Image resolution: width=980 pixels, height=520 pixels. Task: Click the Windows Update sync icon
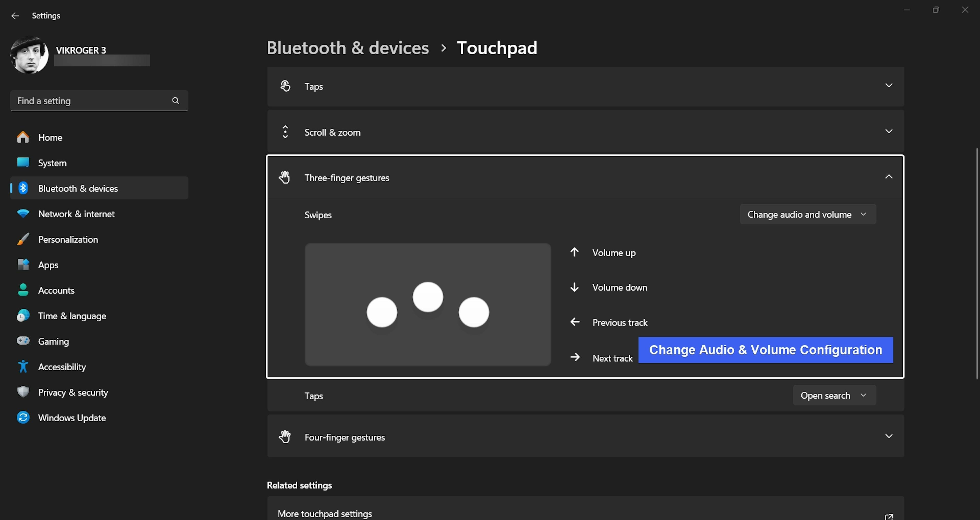click(23, 417)
